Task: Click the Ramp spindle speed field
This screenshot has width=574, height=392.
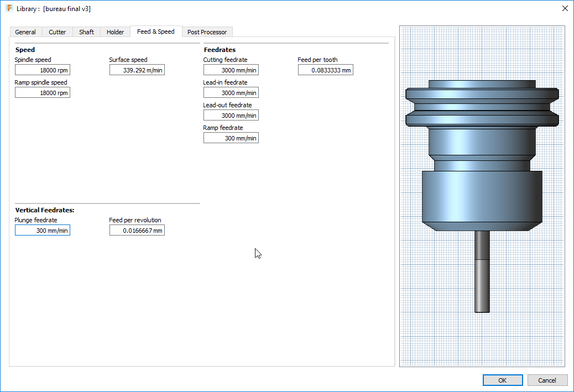Action: click(x=43, y=92)
